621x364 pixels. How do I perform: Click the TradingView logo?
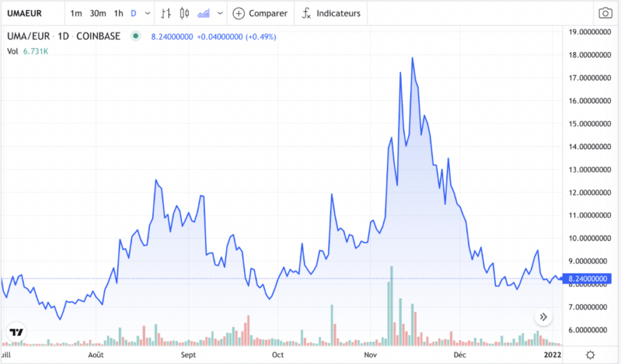16,333
